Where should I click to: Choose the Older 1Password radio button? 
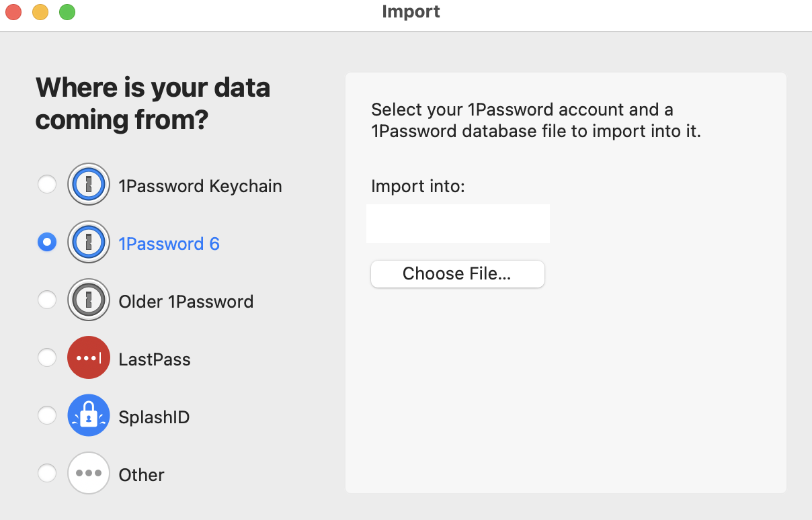click(x=46, y=300)
